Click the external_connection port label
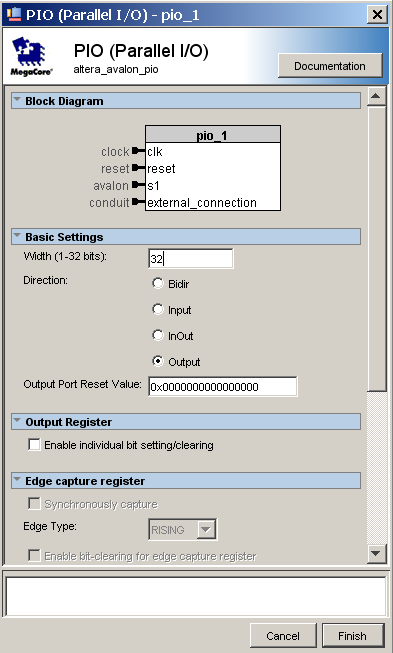The height and width of the screenshot is (653, 393). point(202,202)
